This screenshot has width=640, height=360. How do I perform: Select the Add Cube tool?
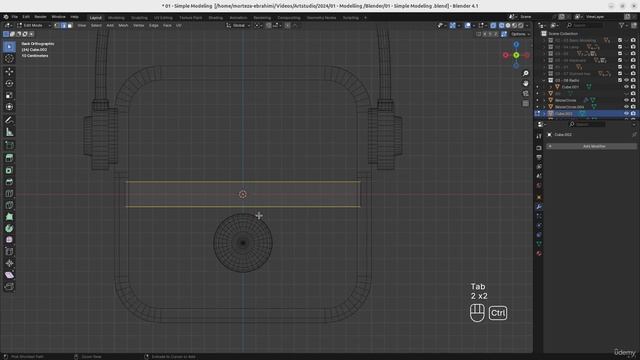point(9,145)
